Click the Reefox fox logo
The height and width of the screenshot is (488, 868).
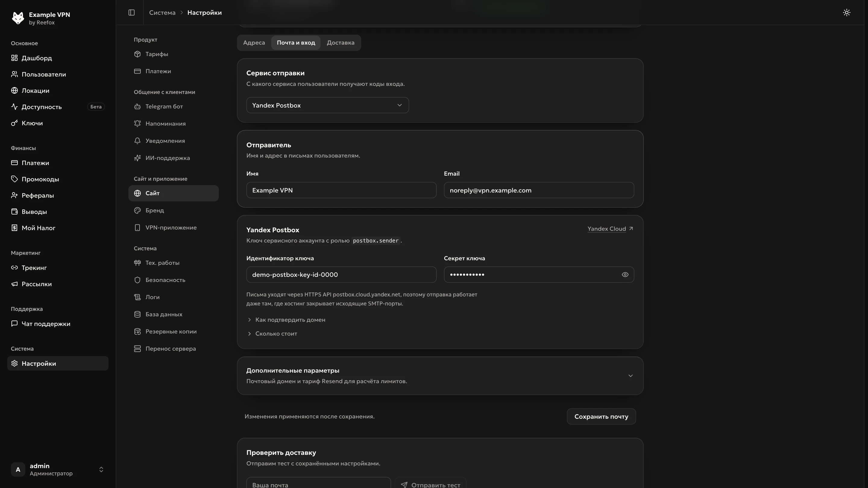(x=18, y=18)
